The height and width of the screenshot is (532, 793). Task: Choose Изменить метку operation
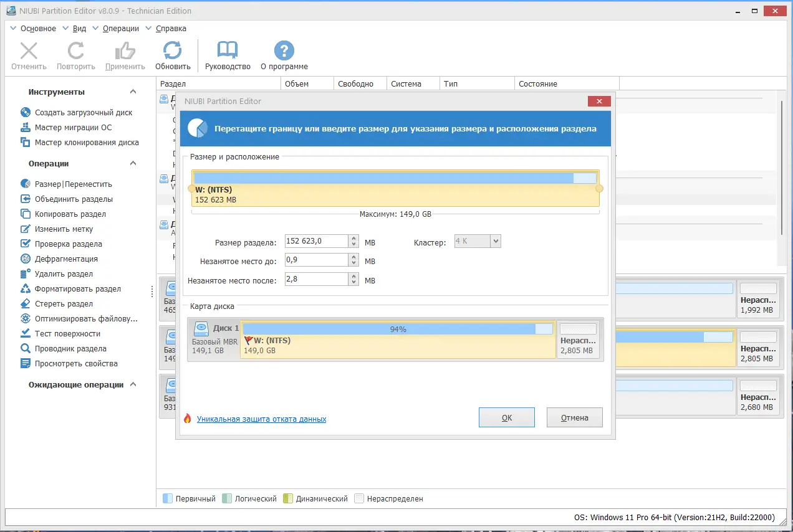(x=64, y=229)
